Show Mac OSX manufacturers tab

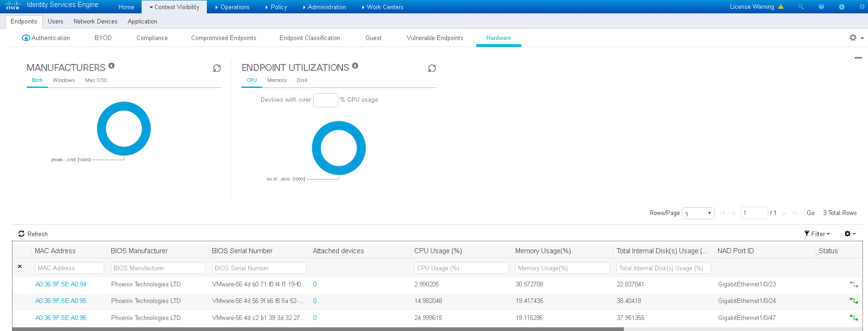(96, 80)
